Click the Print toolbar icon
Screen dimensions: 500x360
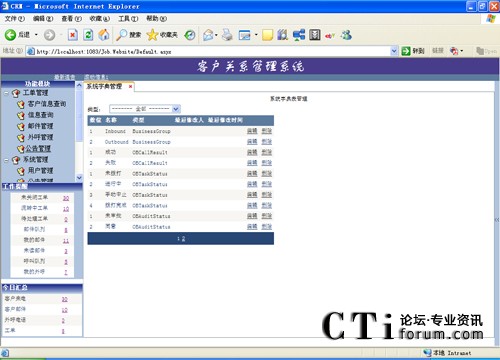[227, 35]
